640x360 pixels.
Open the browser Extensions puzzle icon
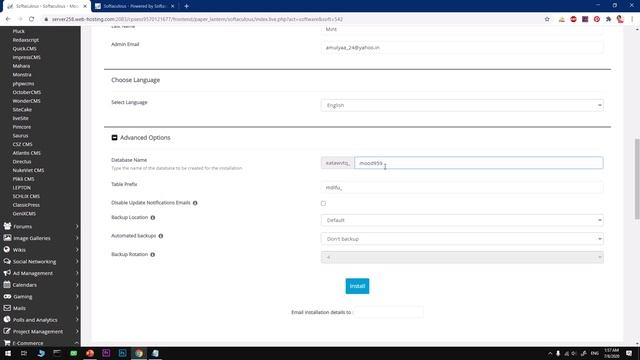pos(609,19)
